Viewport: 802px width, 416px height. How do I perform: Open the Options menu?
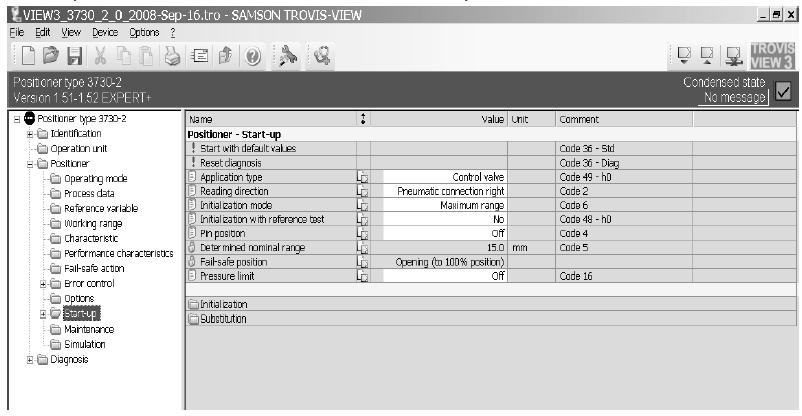pyautogui.click(x=144, y=32)
